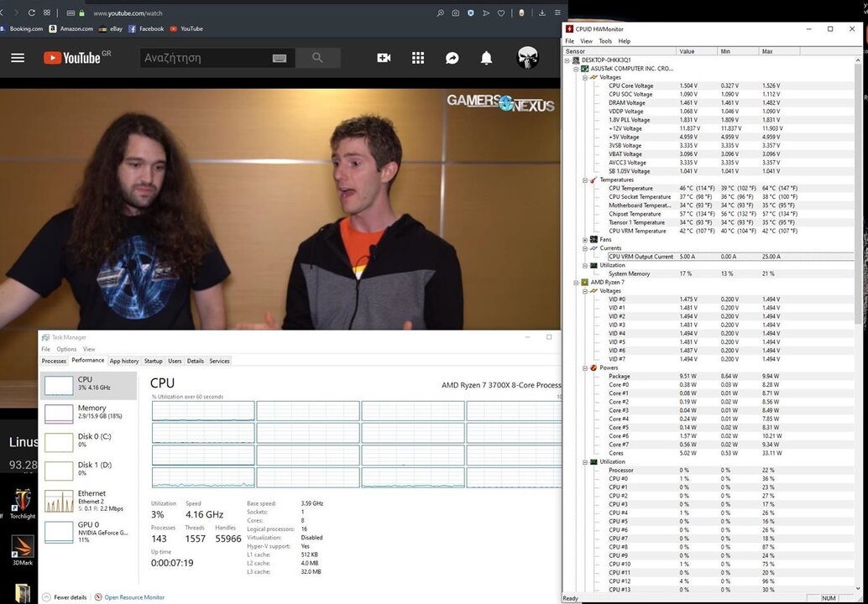Viewport: 868px width, 604px height.
Task: Collapse the Currents node in HWMonitor
Action: (585, 248)
